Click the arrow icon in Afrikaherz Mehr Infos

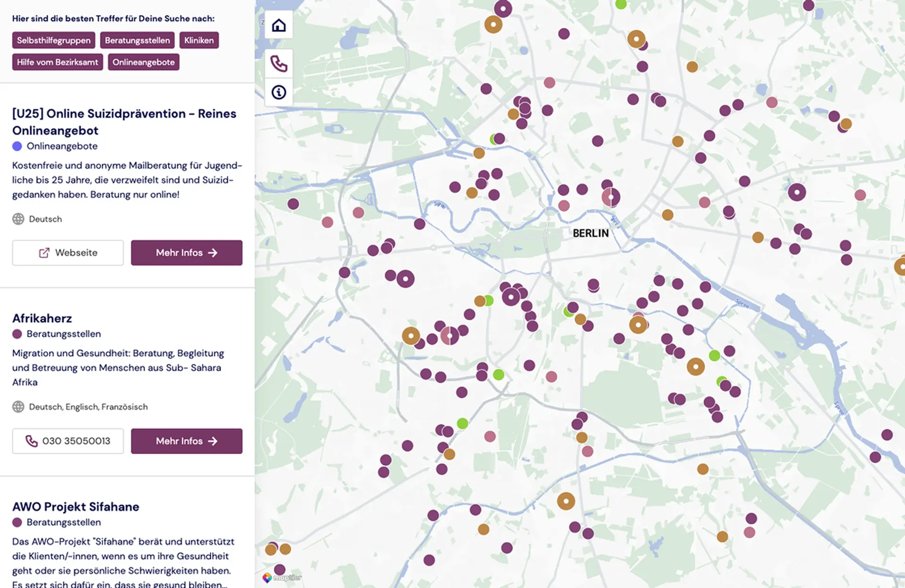[213, 441]
